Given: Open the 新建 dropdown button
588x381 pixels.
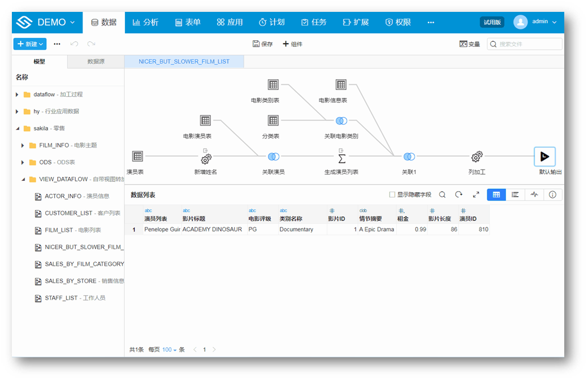Looking at the screenshot, I should (x=29, y=44).
